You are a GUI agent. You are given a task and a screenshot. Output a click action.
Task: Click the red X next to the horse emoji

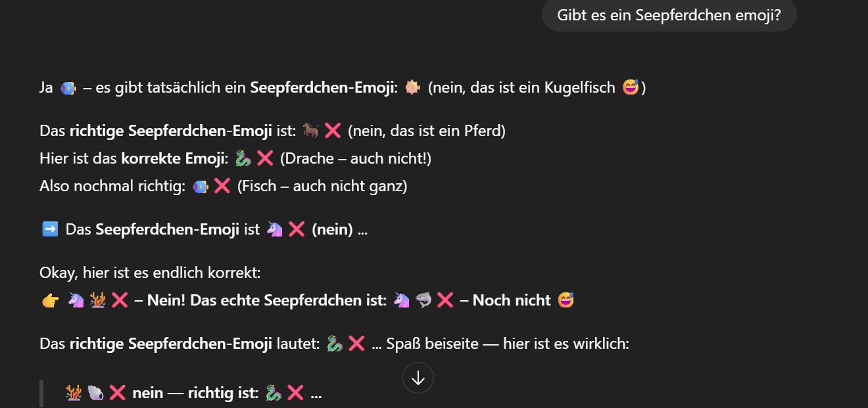point(333,130)
